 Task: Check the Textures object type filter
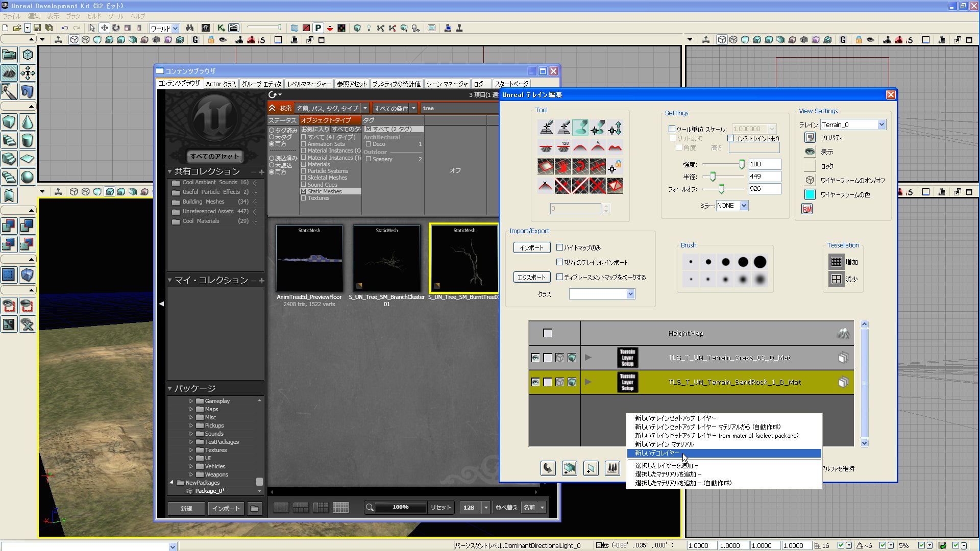(304, 198)
